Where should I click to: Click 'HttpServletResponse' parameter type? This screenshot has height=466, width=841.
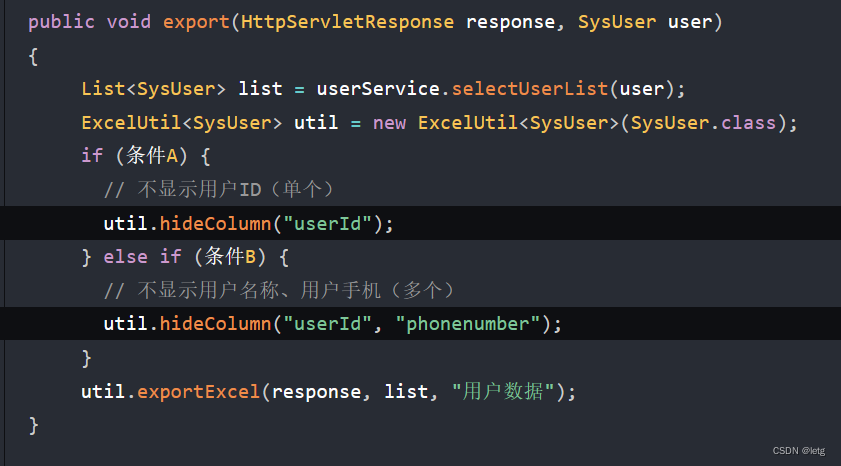(x=347, y=23)
